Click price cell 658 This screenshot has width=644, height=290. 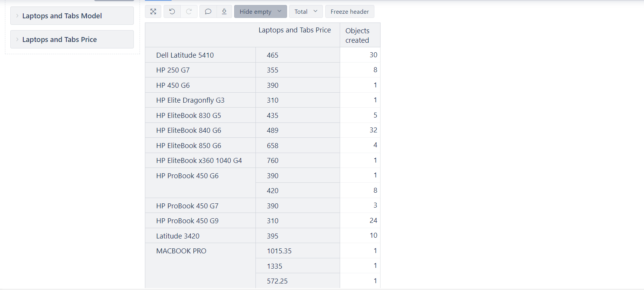298,145
